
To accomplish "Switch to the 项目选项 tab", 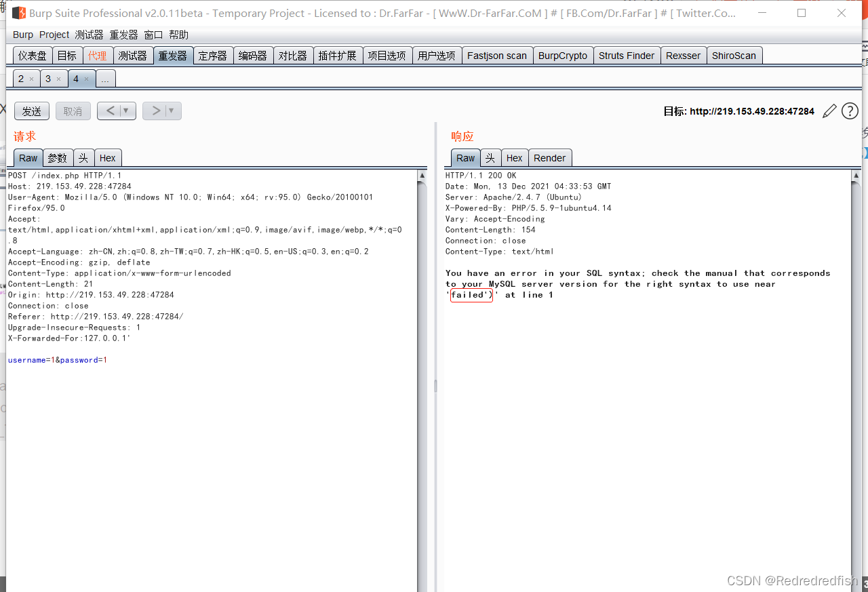I will [387, 56].
